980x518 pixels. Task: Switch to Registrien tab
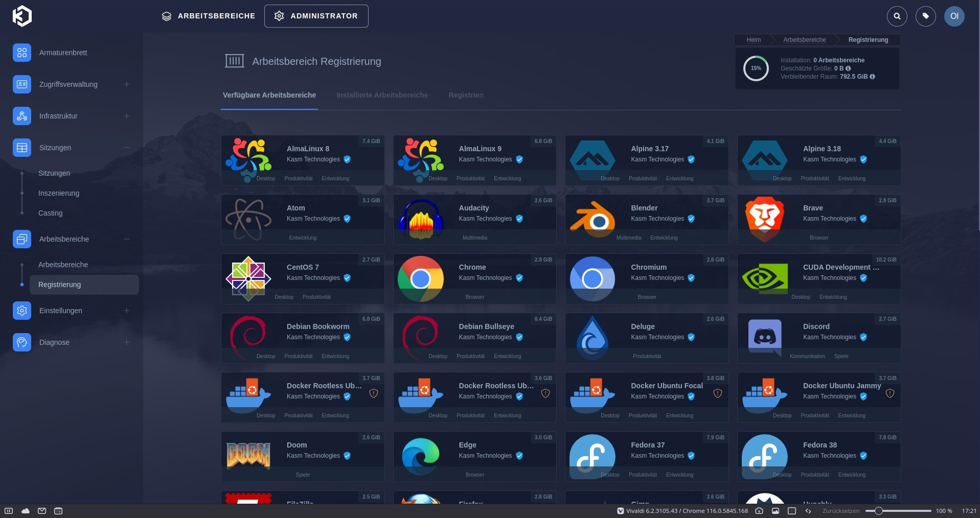click(466, 95)
